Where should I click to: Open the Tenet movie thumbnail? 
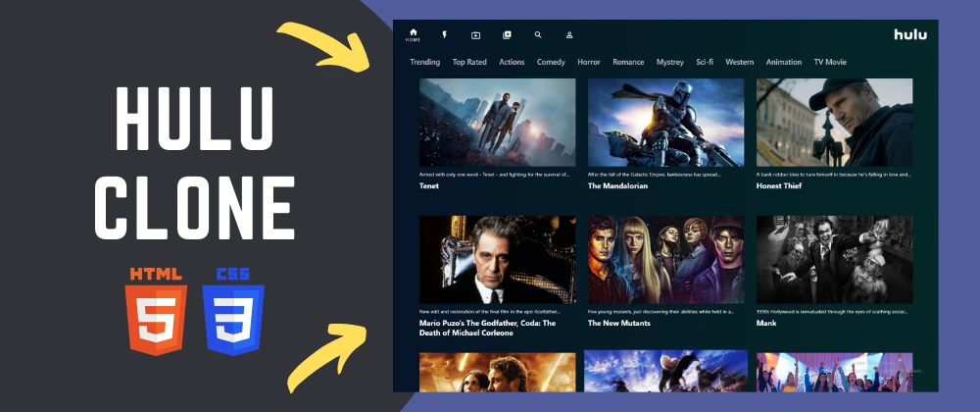498,122
